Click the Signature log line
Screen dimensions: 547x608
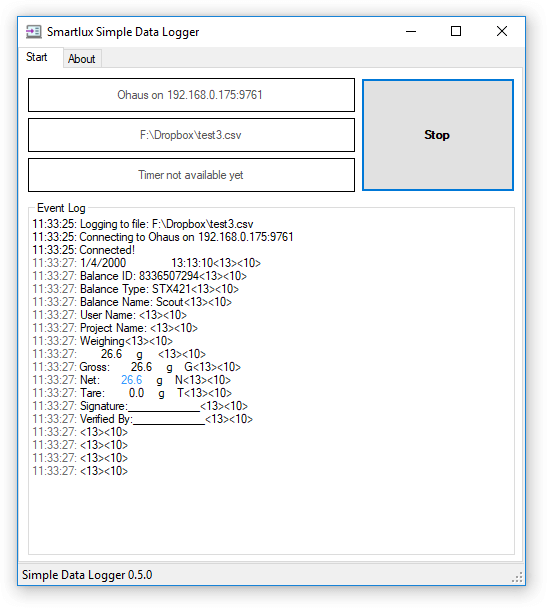click(x=140, y=406)
